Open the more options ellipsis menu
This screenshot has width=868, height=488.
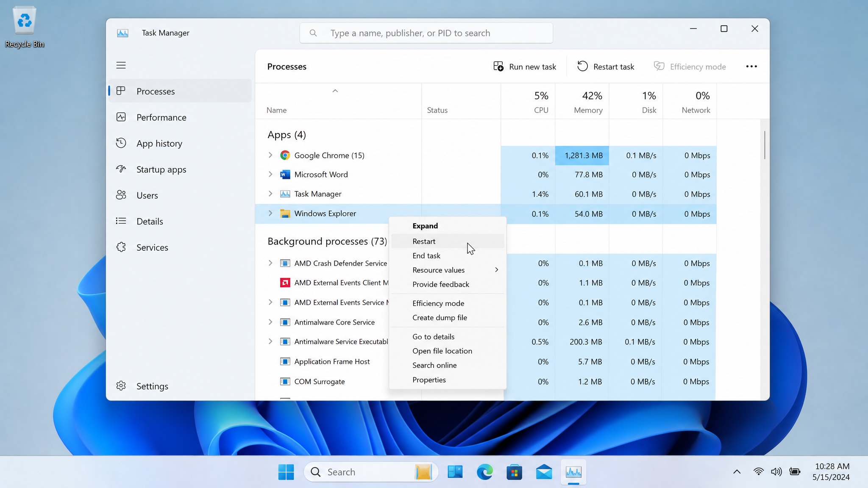tap(751, 67)
